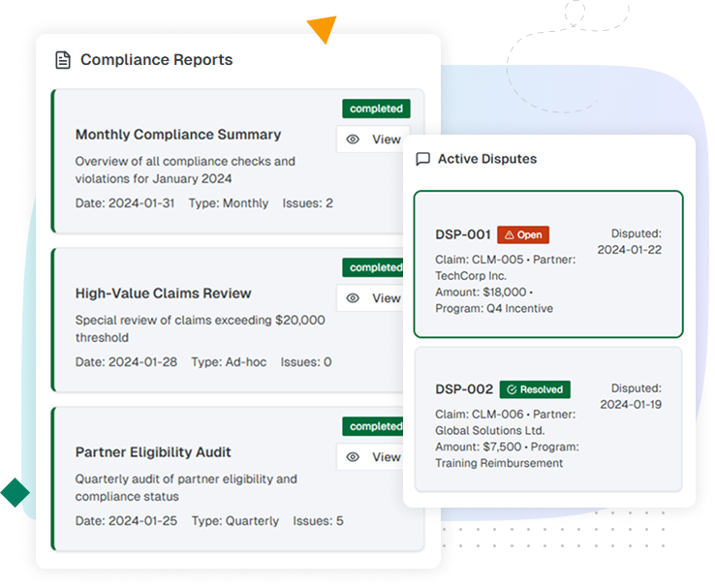Viewport: 715px width, 588px height.
Task: Click the Monthly Compliance Summary title
Action: click(x=178, y=135)
